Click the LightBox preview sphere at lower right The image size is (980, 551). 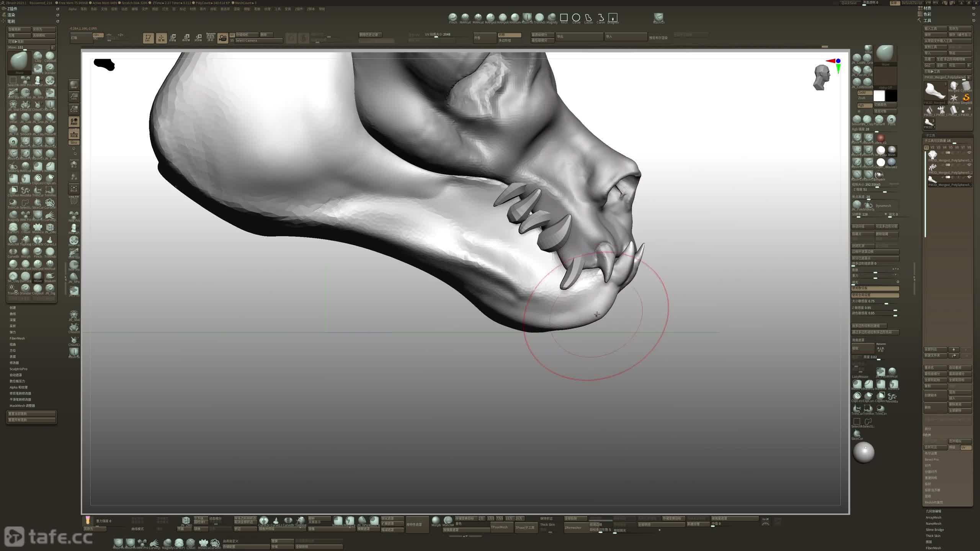click(x=864, y=452)
